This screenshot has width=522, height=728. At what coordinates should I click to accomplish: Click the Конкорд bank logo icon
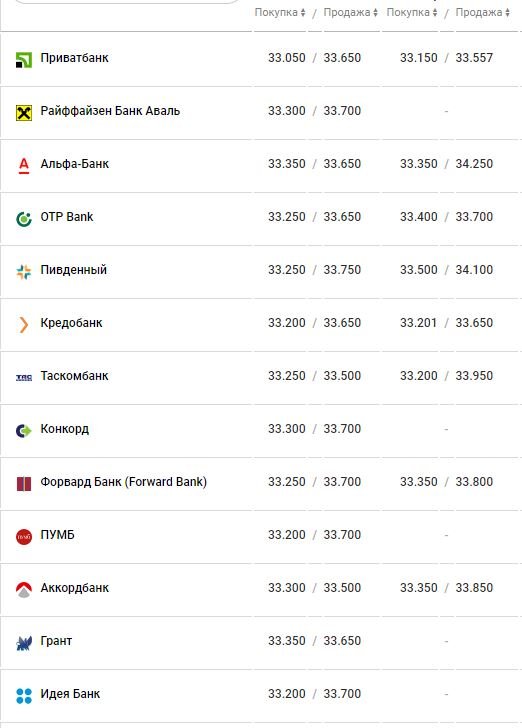24,431
